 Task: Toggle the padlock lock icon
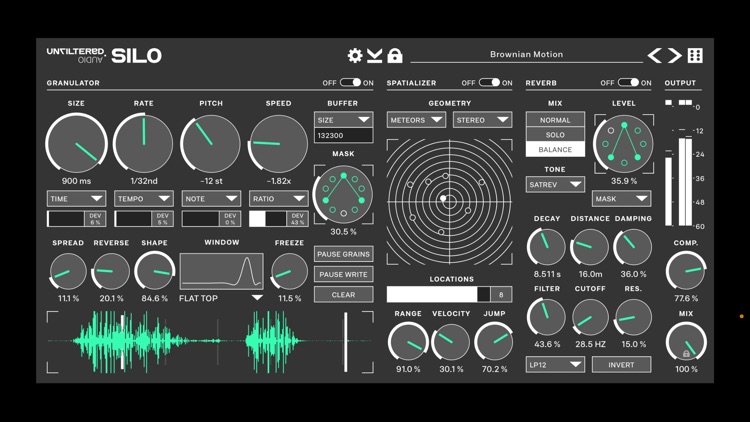(x=395, y=56)
